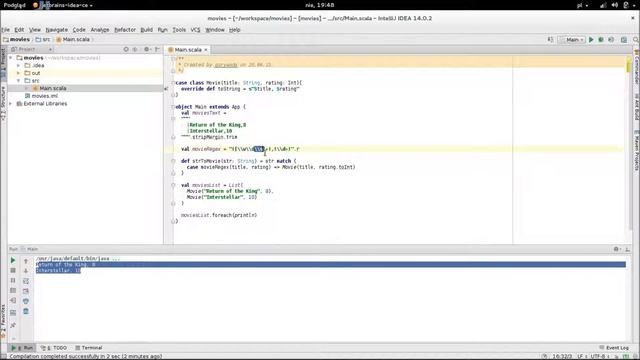Open the Navigate menu
Viewport: 640px width, 360px height.
[x=57, y=30]
